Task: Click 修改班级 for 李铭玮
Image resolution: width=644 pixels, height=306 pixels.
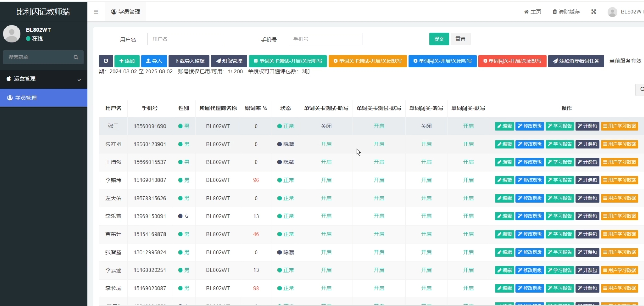Action: (x=530, y=180)
